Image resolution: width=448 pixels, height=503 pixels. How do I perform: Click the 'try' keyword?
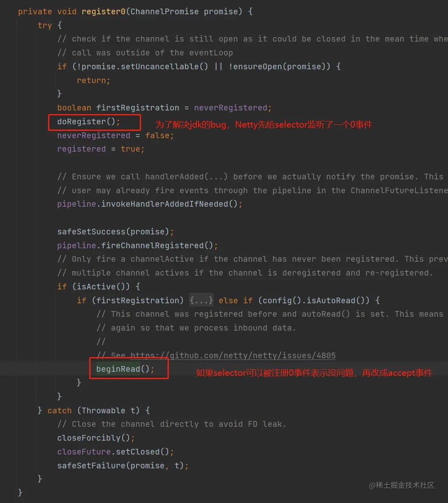(45, 25)
